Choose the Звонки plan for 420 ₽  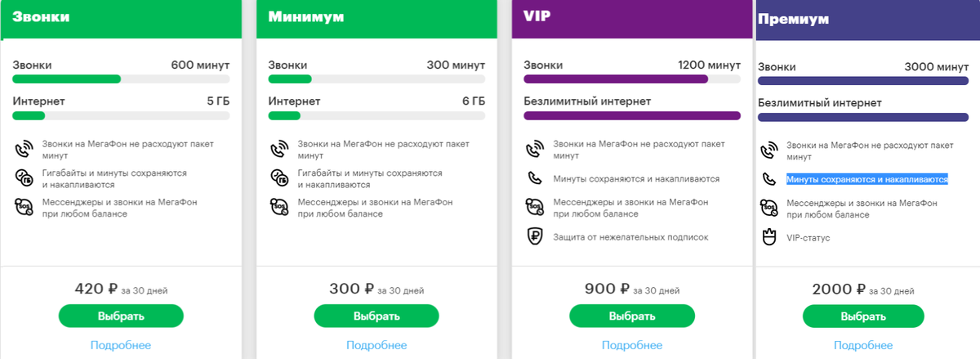(121, 316)
